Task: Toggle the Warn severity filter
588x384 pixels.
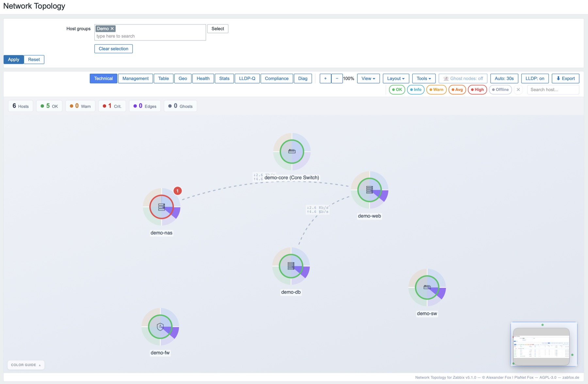Action: tap(436, 90)
